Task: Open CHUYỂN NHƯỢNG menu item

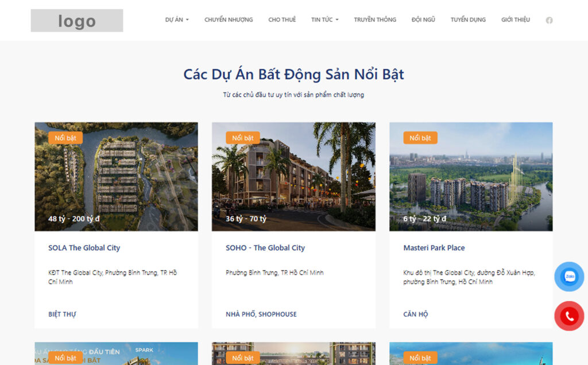Action: (x=229, y=20)
